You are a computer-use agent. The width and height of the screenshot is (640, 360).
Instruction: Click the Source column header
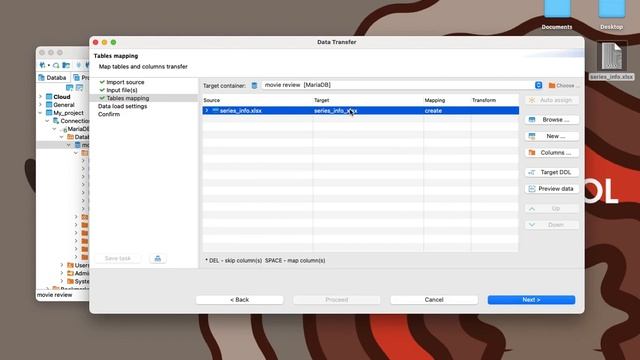[x=211, y=100]
